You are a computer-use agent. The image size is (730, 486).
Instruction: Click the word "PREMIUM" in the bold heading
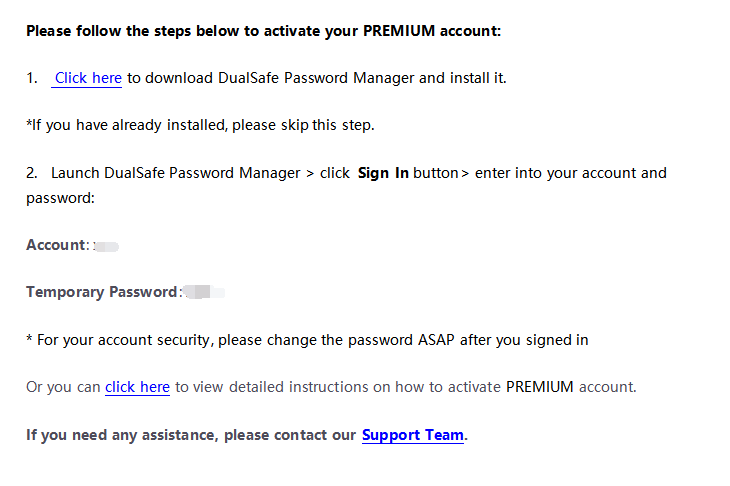[x=398, y=30]
